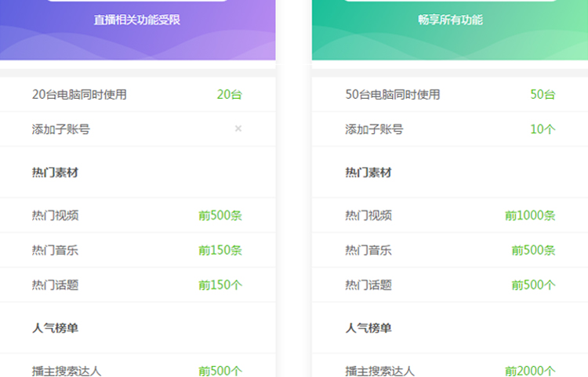588x377 pixels.
Task: Click the 前150条 hot music value
Action: [x=220, y=251]
